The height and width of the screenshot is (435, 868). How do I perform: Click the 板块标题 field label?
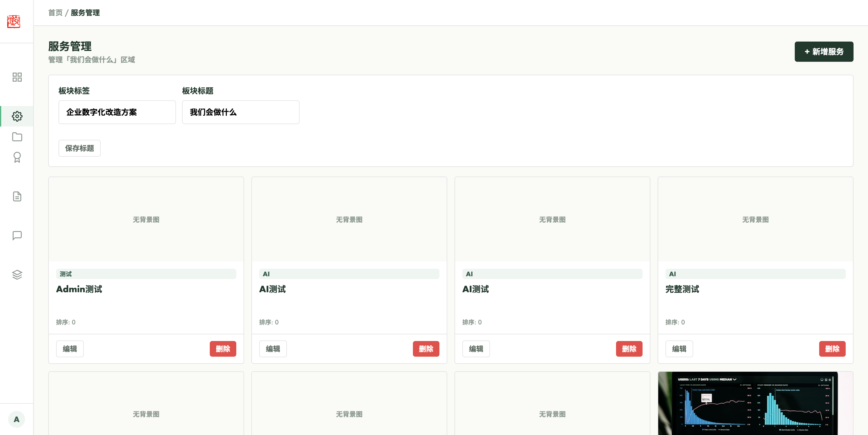click(x=197, y=91)
